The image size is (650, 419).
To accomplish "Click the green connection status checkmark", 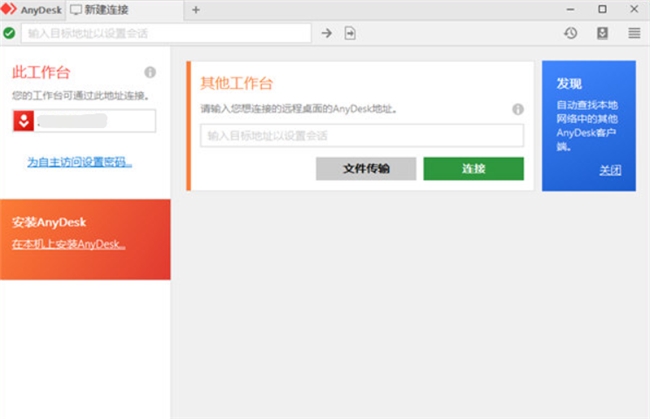I will [9, 33].
